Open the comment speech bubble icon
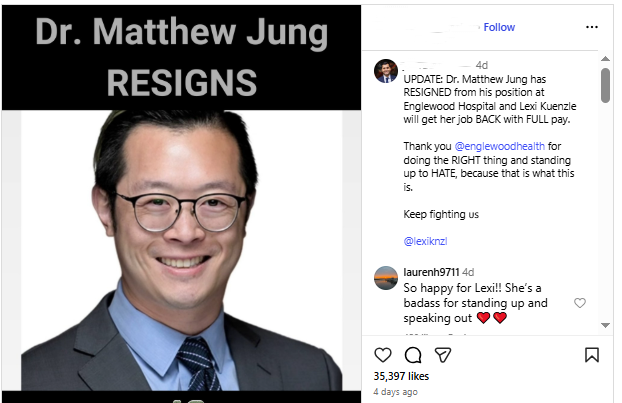The height and width of the screenshot is (403, 622). [413, 355]
